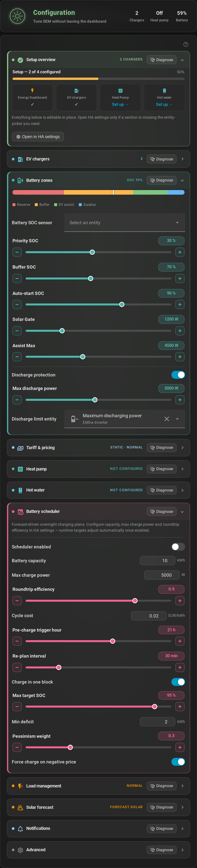Open the Battery SOC sensor entity dropdown

[125, 223]
